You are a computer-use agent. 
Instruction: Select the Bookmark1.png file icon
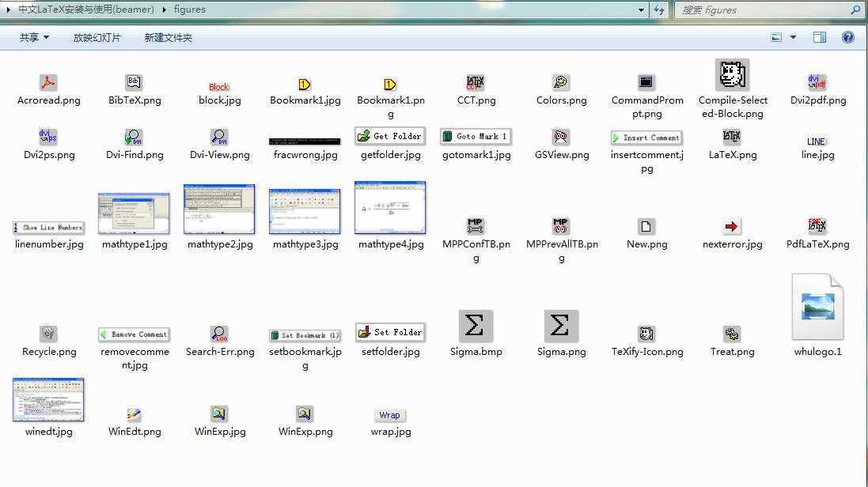coord(390,85)
